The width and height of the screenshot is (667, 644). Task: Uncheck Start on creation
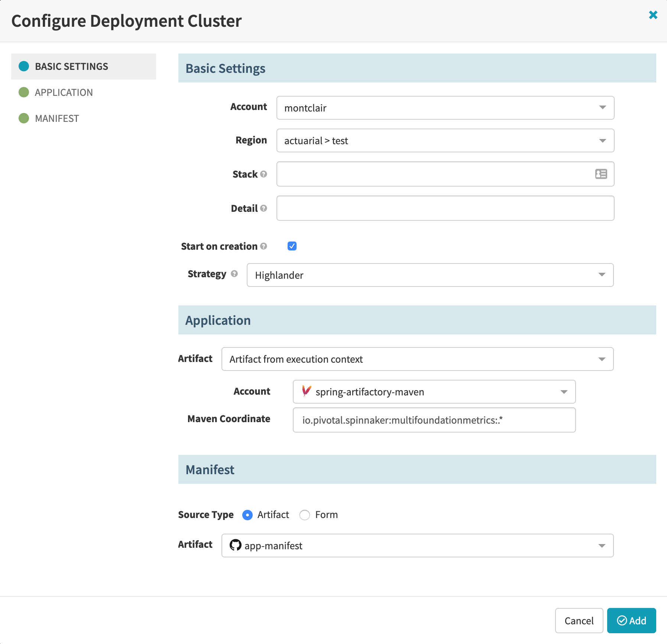click(x=292, y=246)
